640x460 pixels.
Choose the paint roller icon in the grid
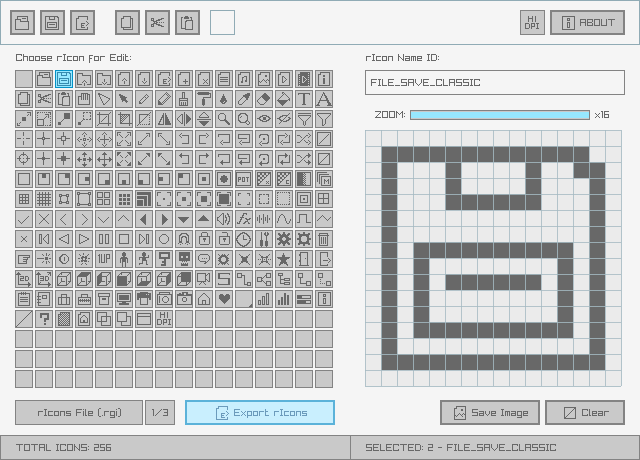point(204,98)
